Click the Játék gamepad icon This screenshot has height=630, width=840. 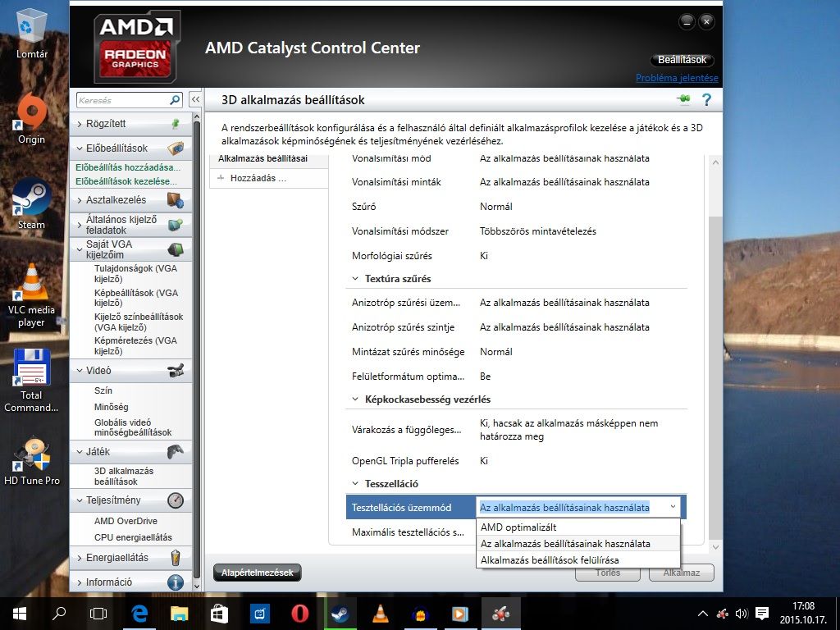coord(176,452)
